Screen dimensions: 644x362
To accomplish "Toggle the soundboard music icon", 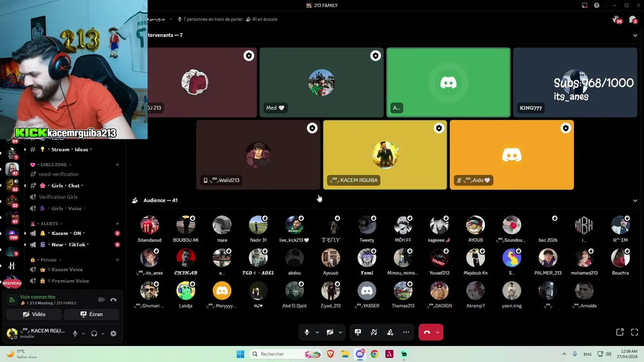I will [374, 332].
